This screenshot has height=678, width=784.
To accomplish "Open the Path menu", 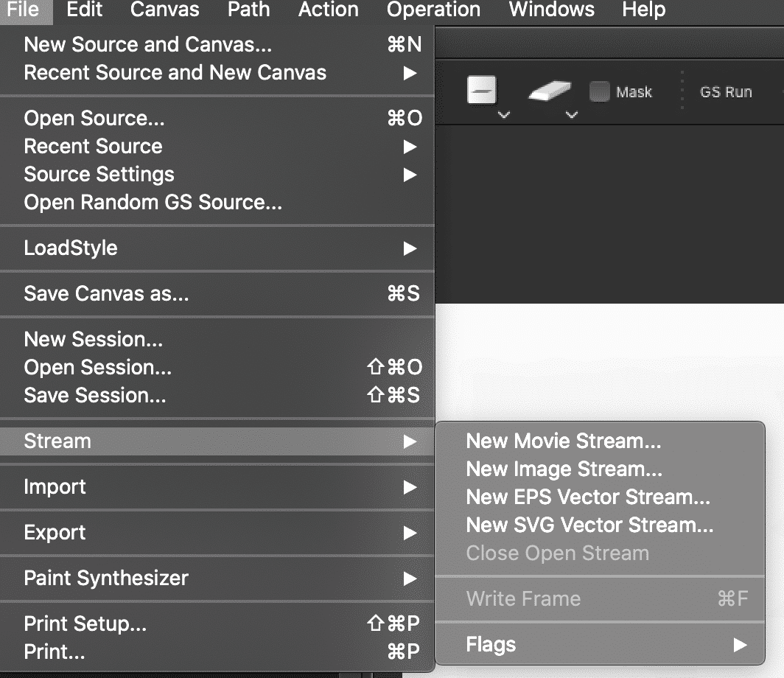I will coord(248,10).
